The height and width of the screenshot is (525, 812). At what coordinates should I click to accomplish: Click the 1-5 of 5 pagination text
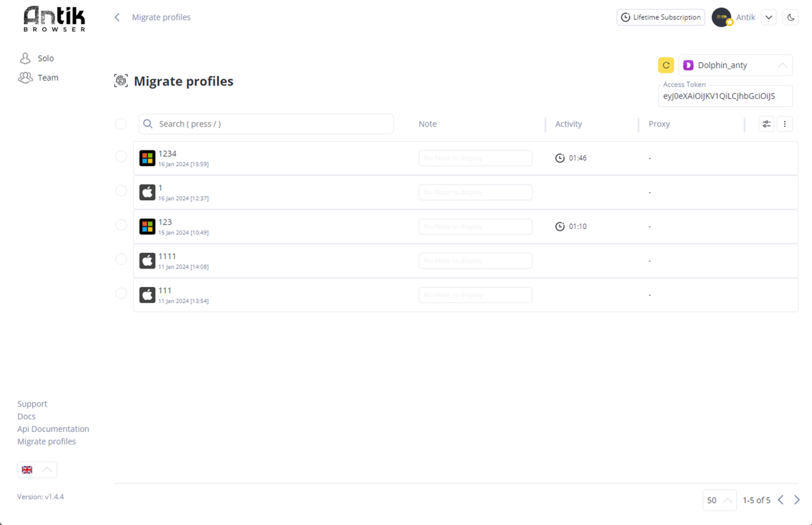(757, 500)
